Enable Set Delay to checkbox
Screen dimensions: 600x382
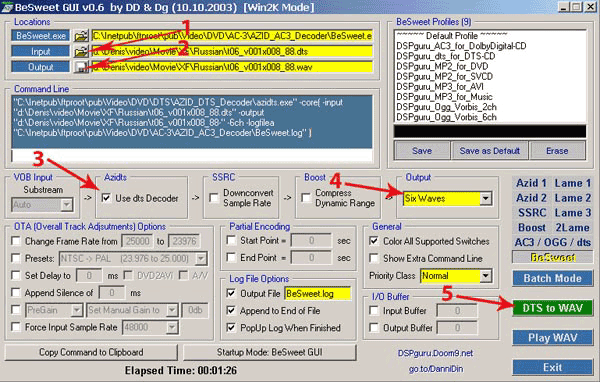click(16, 276)
